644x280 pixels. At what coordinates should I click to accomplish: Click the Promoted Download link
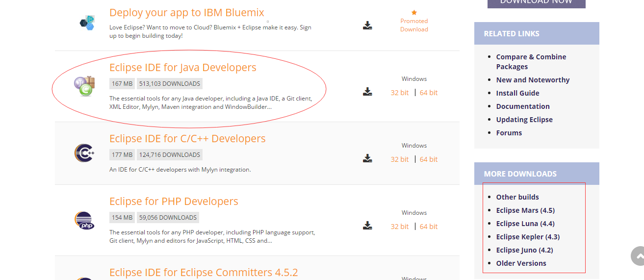(414, 25)
